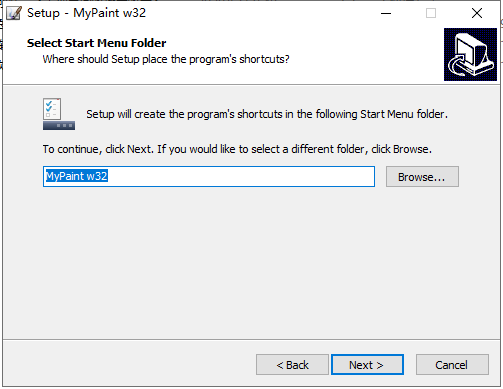Screen dimensions: 503x389
Task: Minimize the Setup window
Action: pyautogui.click(x=386, y=13)
